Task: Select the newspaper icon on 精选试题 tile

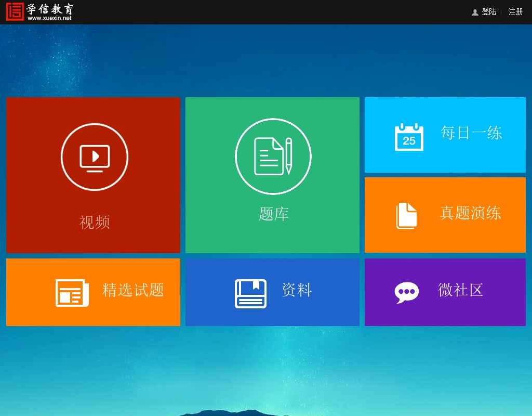Action: pyautogui.click(x=72, y=292)
